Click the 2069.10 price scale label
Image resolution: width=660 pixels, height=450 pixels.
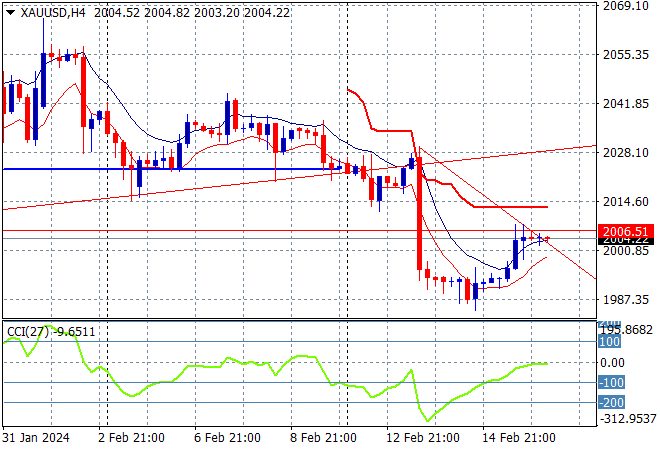(625, 5)
